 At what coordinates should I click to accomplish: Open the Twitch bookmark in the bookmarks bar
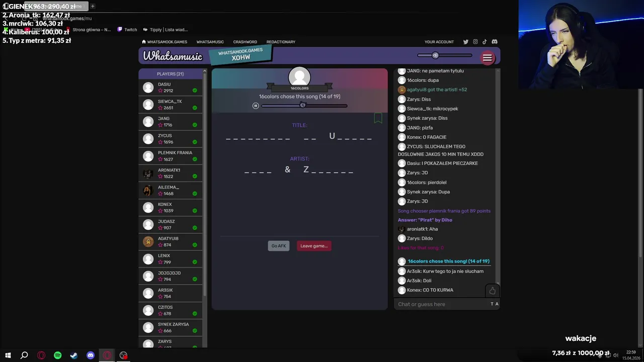click(127, 30)
